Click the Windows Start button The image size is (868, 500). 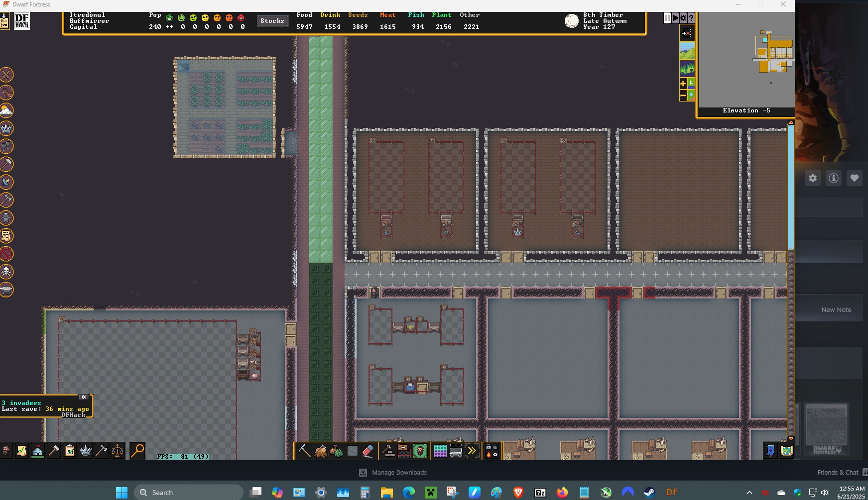pyautogui.click(x=122, y=493)
